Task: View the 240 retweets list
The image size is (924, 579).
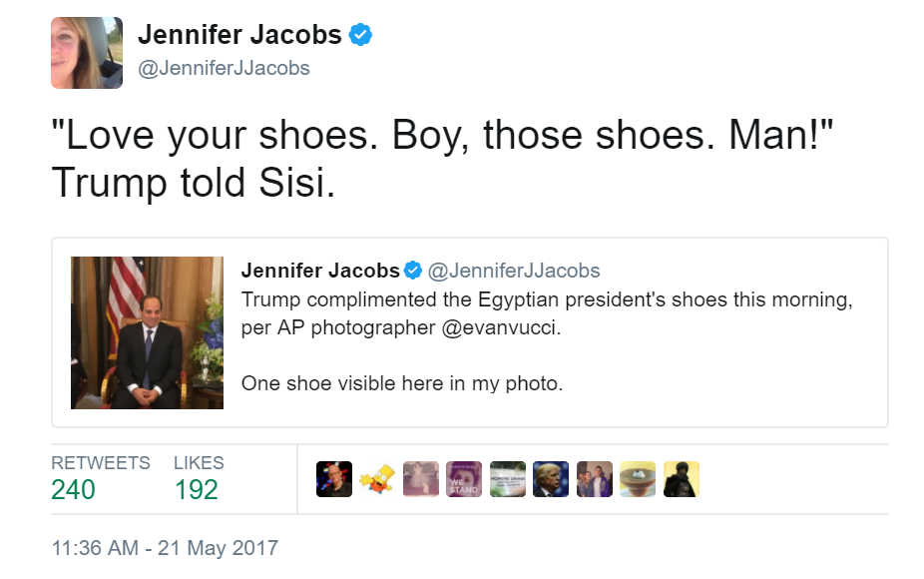Action: pos(74,489)
